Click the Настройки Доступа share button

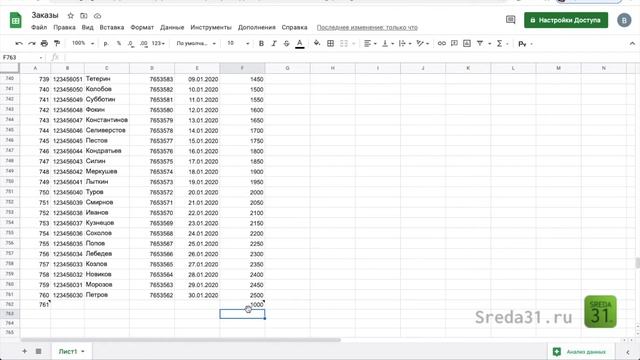click(x=566, y=20)
